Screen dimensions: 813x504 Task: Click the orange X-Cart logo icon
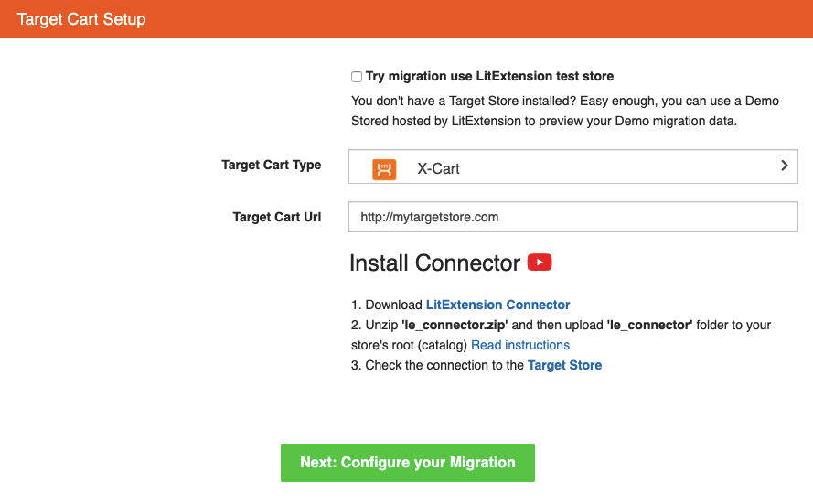384,169
